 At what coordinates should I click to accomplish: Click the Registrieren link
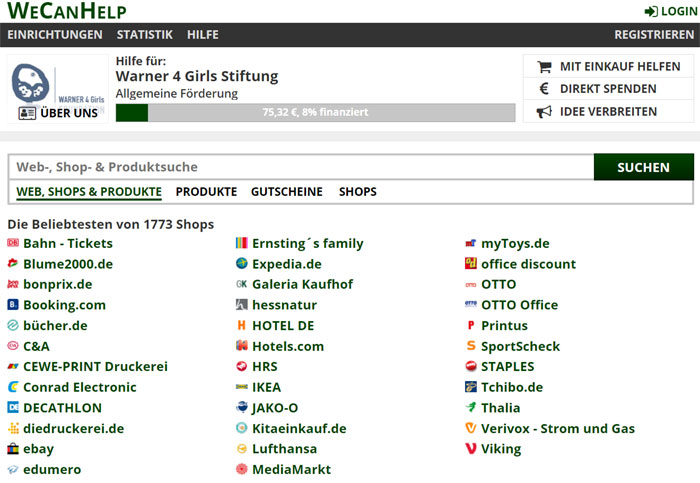(654, 35)
